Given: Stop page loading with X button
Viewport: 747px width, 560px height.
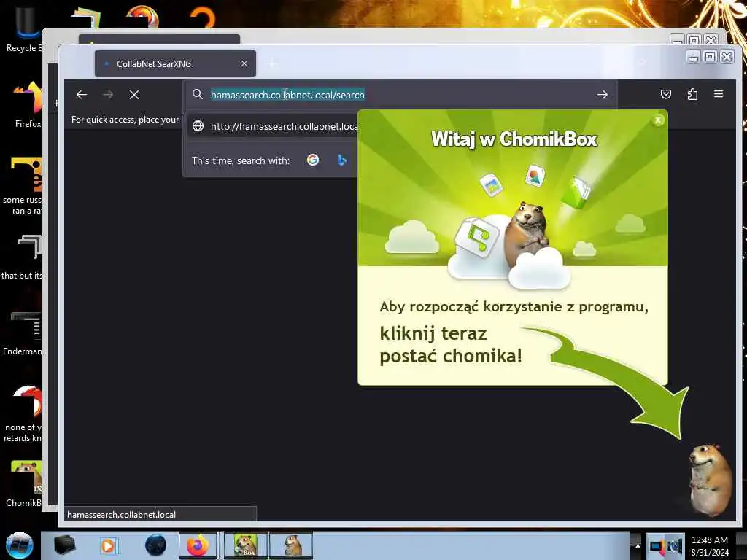Looking at the screenshot, I should 134,95.
